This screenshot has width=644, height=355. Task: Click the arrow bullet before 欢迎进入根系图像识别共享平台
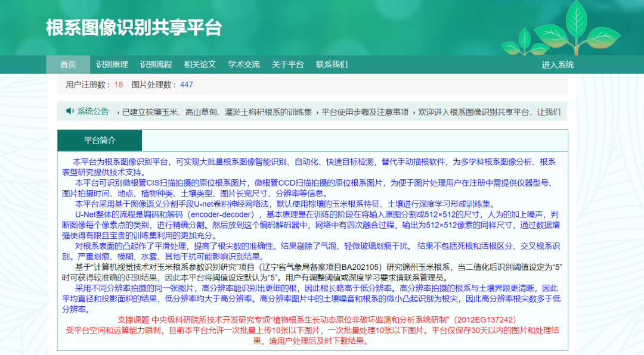tap(414, 112)
